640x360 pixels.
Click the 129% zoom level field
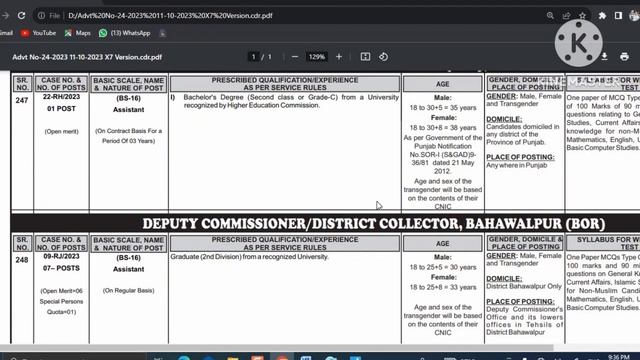coord(317,57)
